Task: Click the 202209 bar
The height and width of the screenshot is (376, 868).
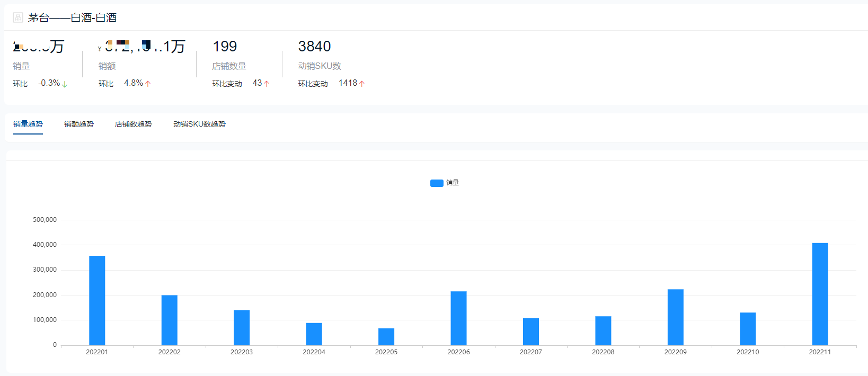Action: pos(675,317)
